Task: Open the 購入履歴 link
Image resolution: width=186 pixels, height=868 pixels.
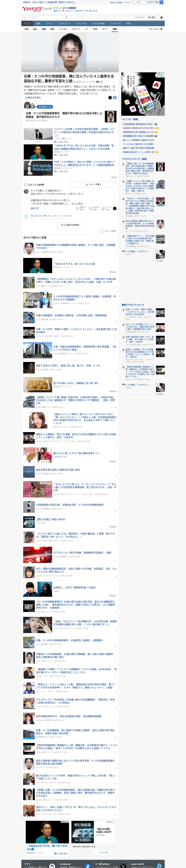Action: coord(152,18)
